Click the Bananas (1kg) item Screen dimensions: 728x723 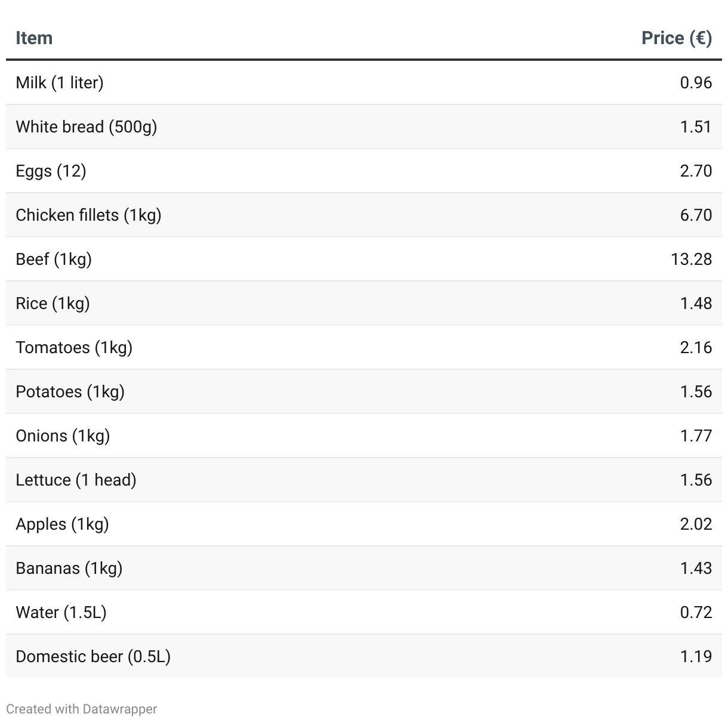pyautogui.click(x=69, y=568)
